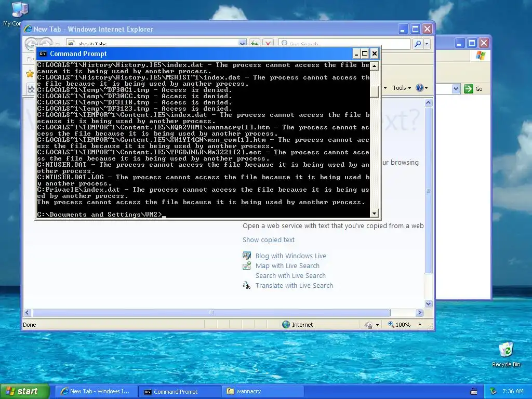Click the Internet zone globe icon
Viewport: 532px width, 399px height.
click(286, 324)
